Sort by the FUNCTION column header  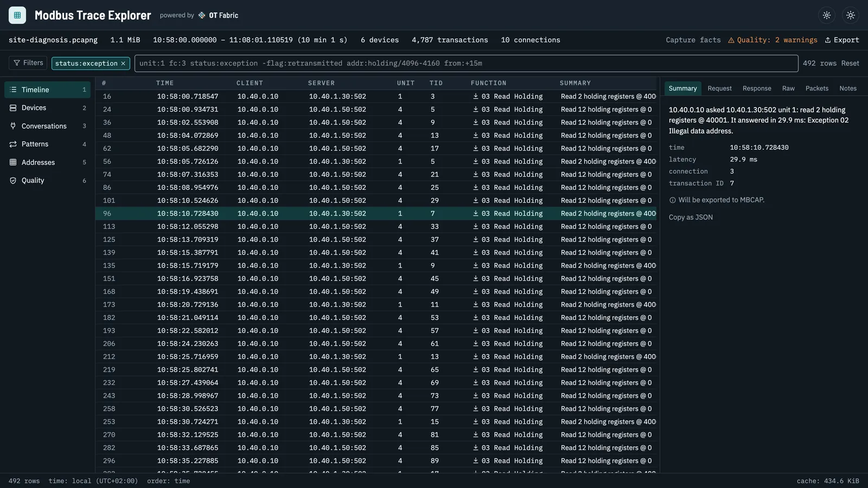[488, 83]
